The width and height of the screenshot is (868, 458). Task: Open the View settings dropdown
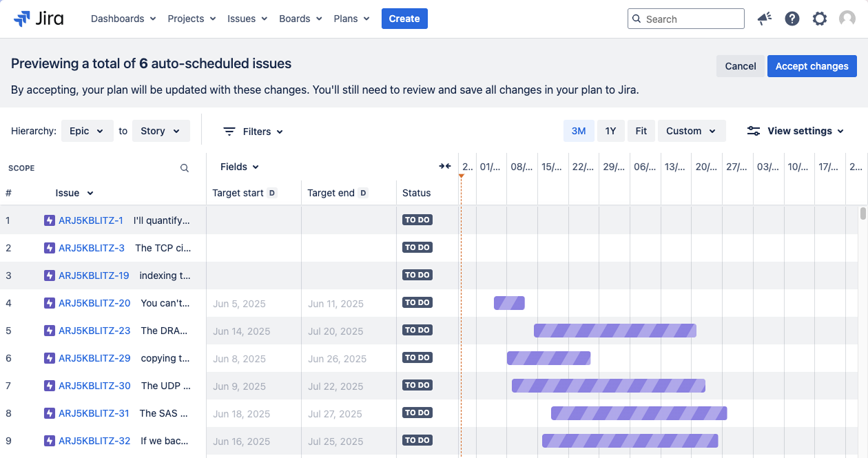(x=796, y=131)
